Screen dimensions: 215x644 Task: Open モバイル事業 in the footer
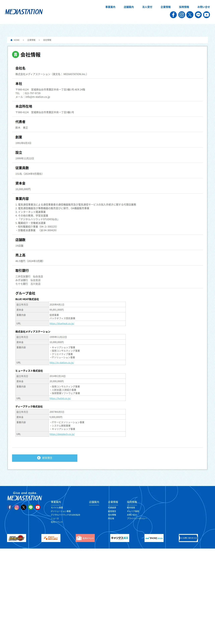tap(57, 508)
